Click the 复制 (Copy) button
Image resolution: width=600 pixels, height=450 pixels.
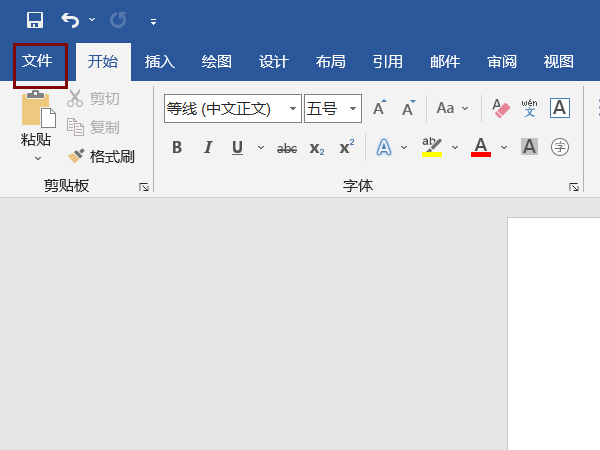(x=94, y=127)
